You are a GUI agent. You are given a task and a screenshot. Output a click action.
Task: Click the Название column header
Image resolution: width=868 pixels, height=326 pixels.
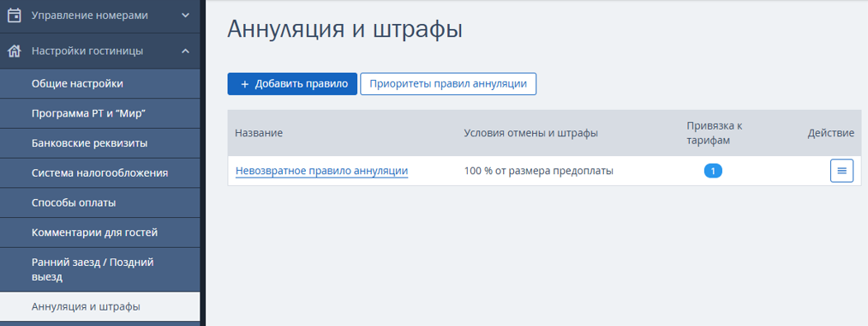point(259,133)
